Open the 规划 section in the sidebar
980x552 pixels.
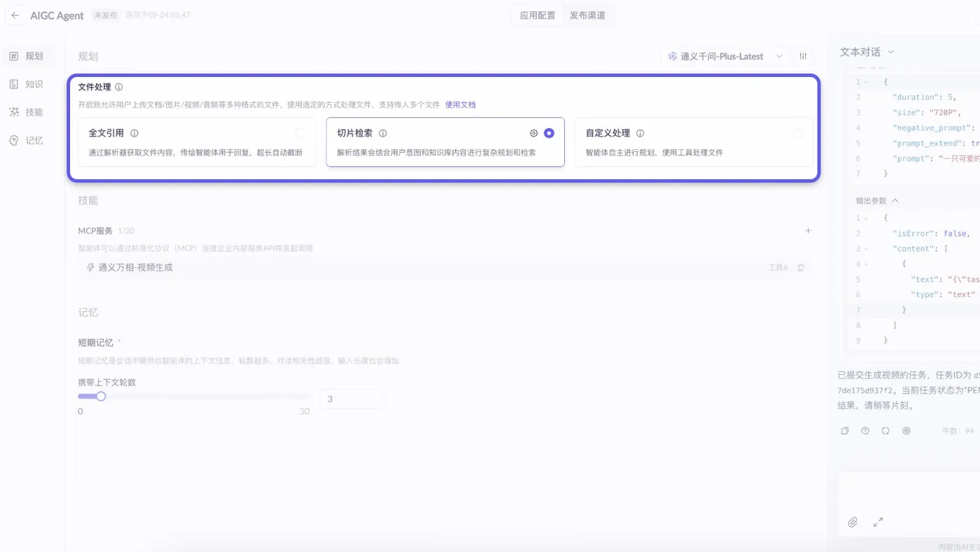tap(27, 56)
